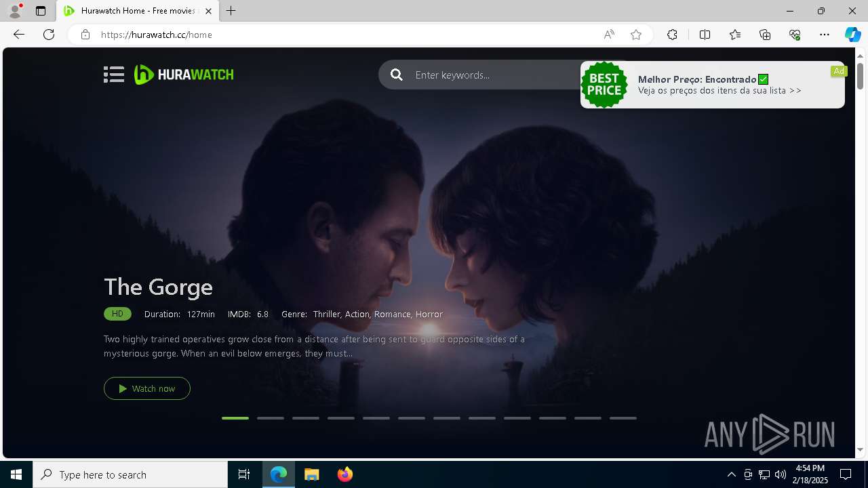
Task: Click the Duration 127min text
Action: pyautogui.click(x=180, y=314)
